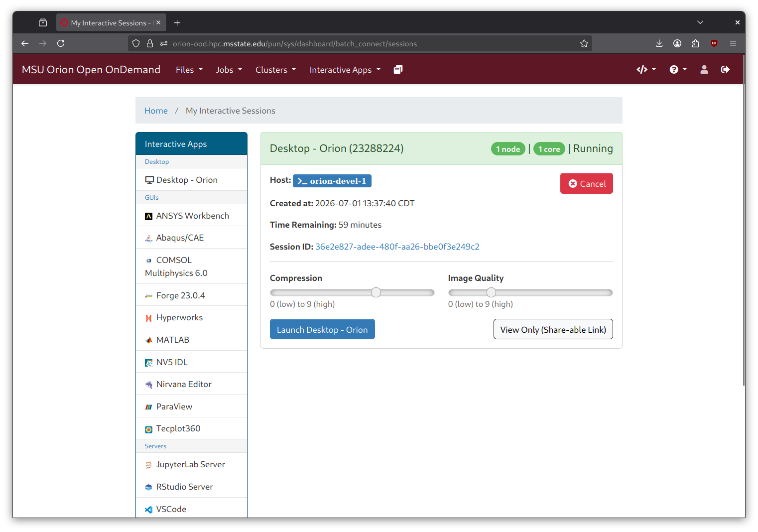This screenshot has height=532, width=758.
Task: Click the 'Running' status text
Action: point(593,148)
